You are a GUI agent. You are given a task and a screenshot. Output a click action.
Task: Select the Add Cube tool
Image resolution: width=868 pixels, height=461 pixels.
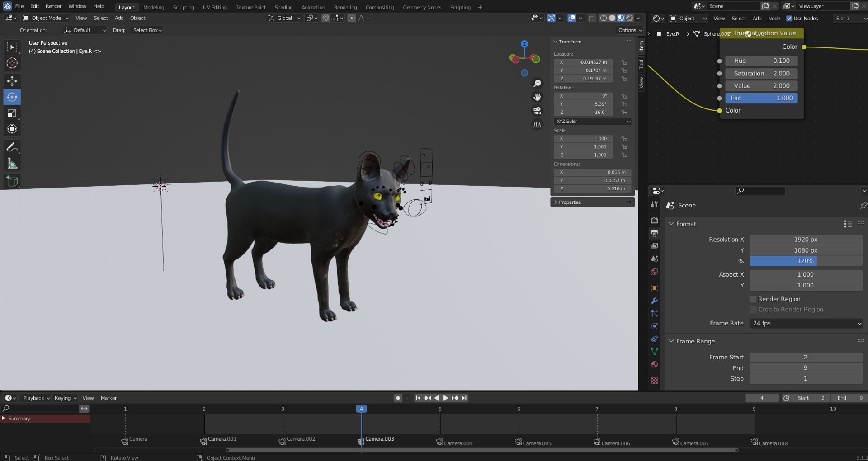click(x=12, y=182)
